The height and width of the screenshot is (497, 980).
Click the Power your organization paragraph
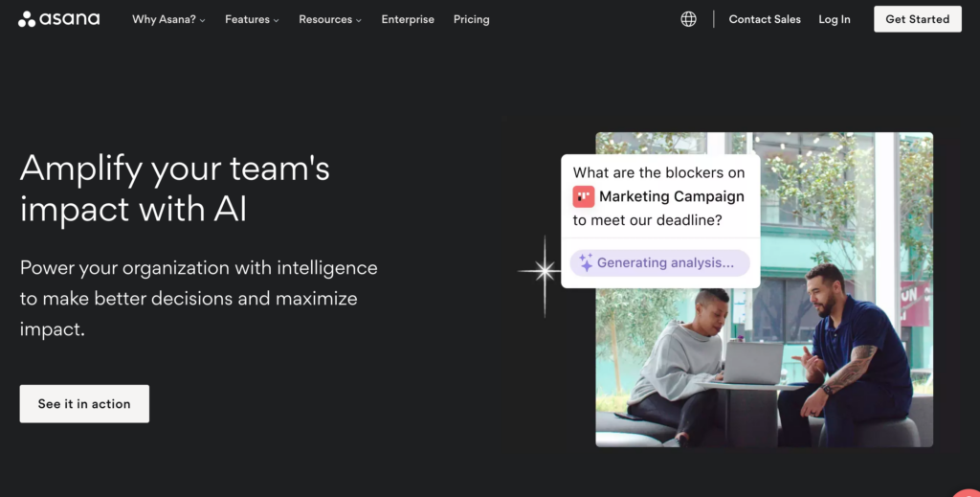(199, 298)
